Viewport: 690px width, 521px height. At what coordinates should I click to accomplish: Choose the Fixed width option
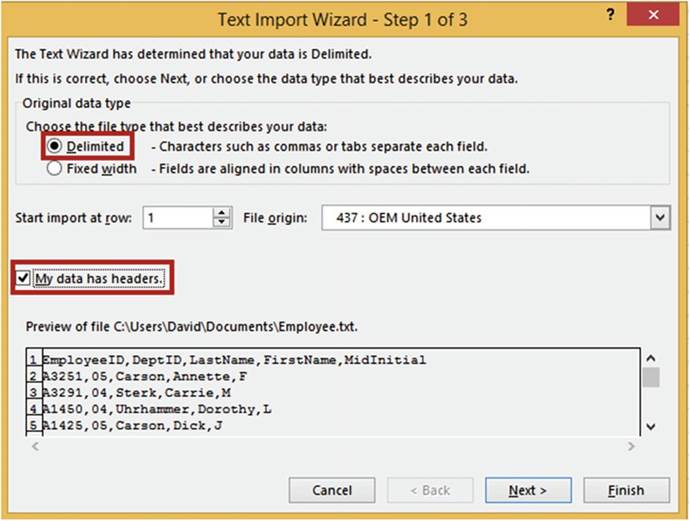point(56,169)
